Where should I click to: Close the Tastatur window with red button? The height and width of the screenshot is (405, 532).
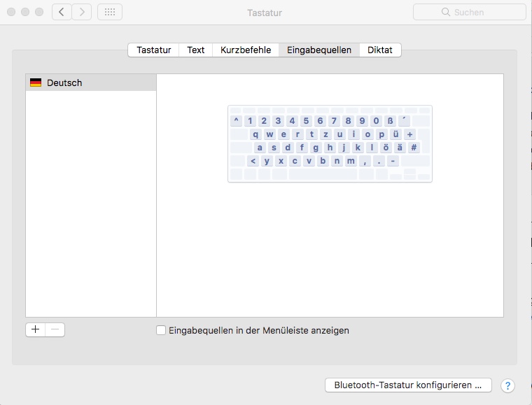tap(11, 12)
